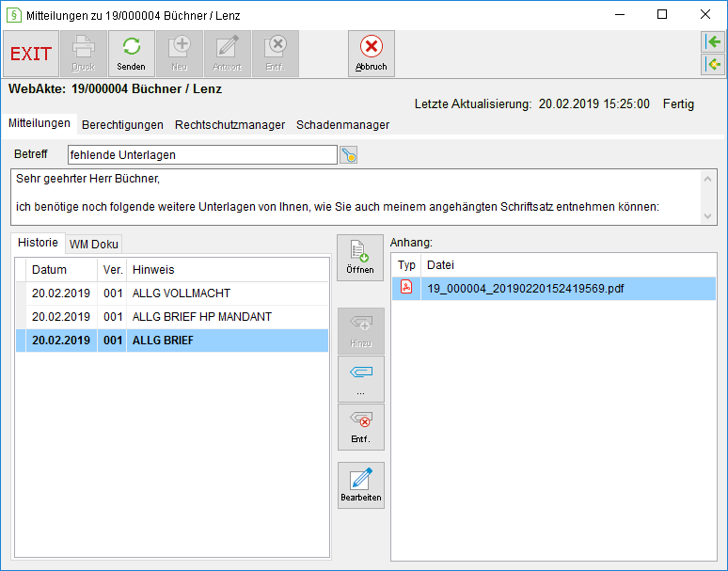The height and width of the screenshot is (571, 728).
Task: Switch to the Mitteilungen tab
Action: click(x=40, y=123)
